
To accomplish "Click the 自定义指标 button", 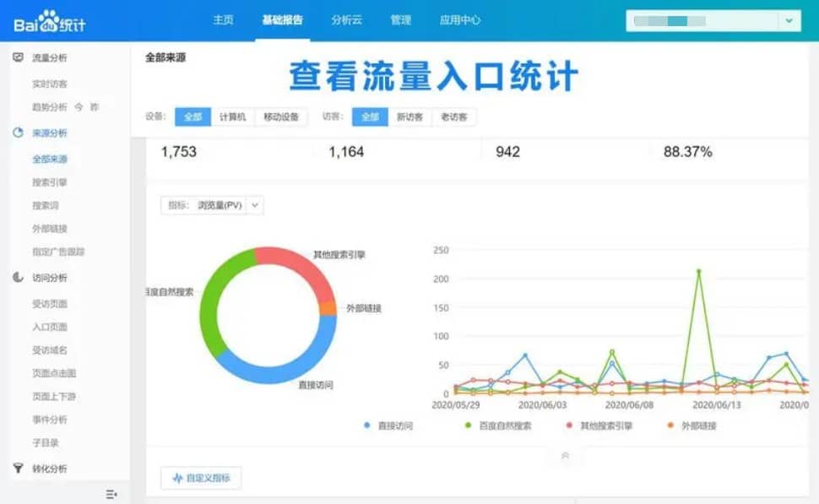I will pos(201,478).
